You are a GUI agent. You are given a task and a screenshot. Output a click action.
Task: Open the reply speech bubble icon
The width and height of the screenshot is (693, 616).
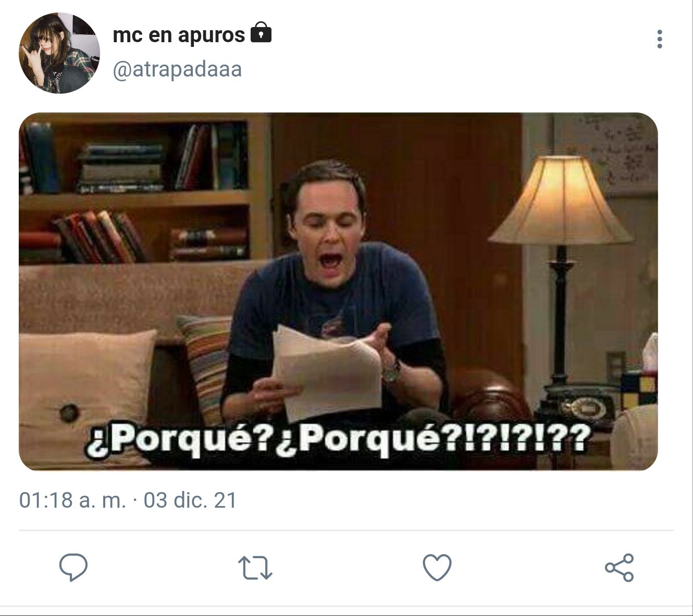coord(73,567)
